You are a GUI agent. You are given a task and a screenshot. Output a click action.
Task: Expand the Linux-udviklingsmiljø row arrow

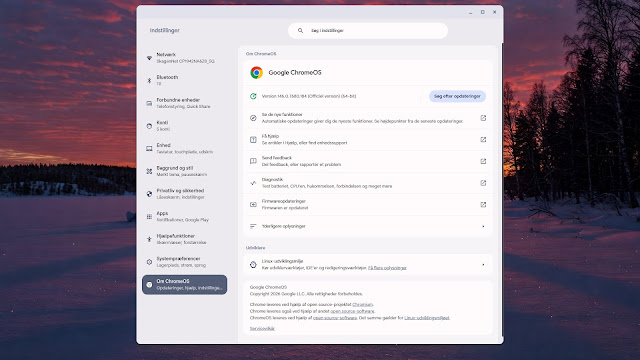click(483, 264)
